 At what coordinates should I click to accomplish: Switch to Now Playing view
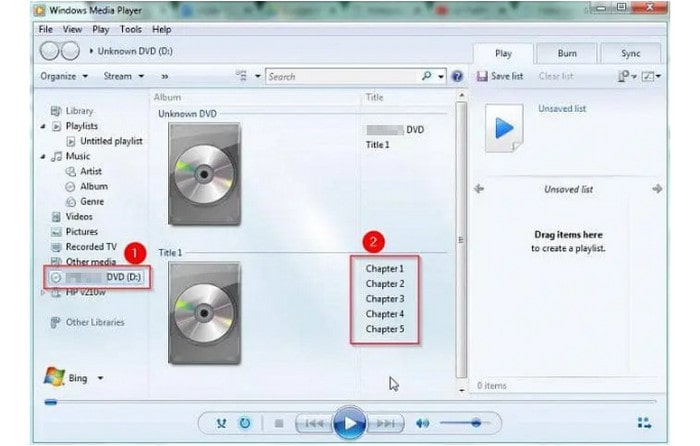pos(643,423)
